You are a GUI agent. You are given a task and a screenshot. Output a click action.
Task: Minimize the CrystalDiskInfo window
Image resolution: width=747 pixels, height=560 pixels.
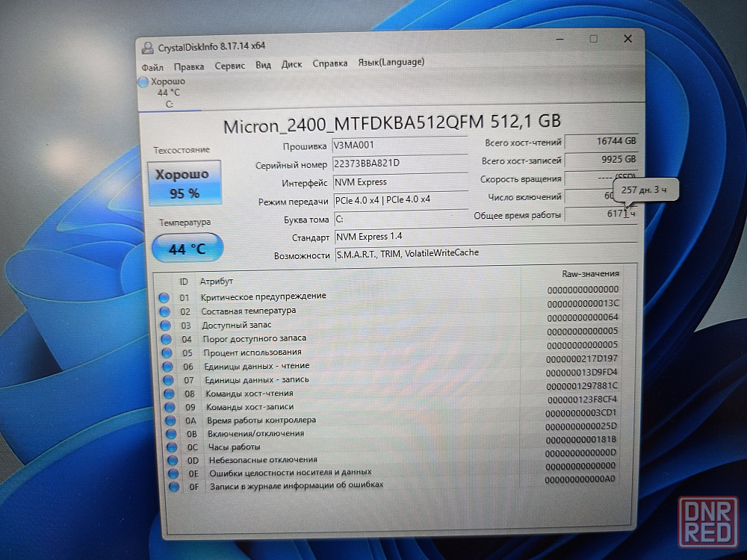click(x=560, y=40)
